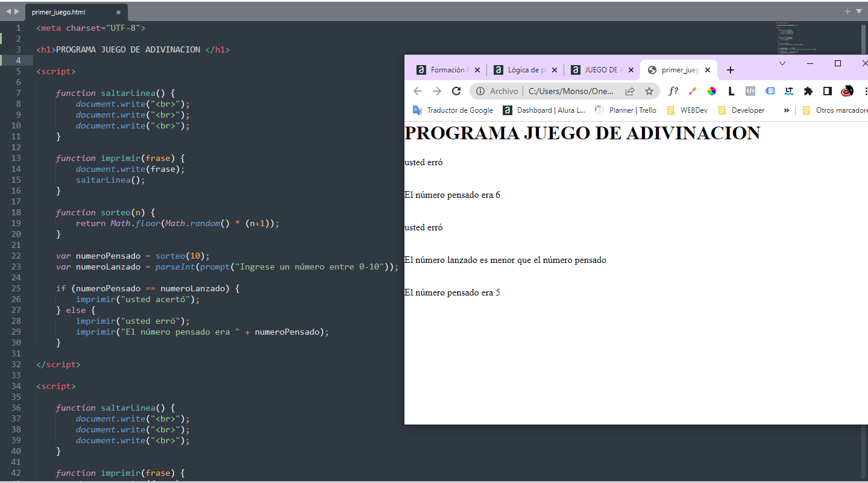Close the Formación browser tab
The image size is (868, 483).
point(477,70)
